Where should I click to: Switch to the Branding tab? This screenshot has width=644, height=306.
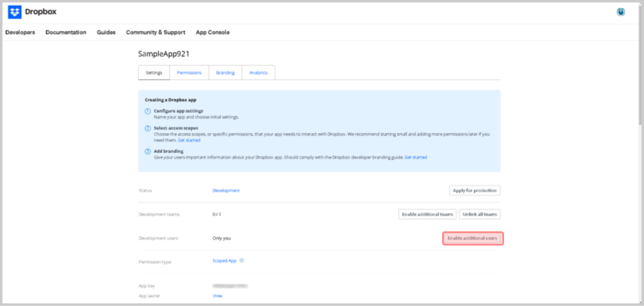click(225, 73)
